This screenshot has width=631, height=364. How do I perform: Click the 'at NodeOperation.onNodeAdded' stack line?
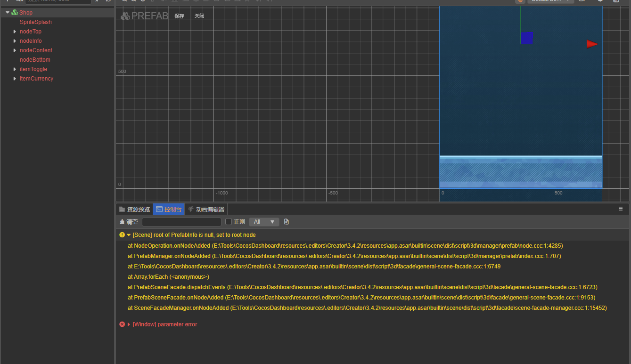point(345,246)
